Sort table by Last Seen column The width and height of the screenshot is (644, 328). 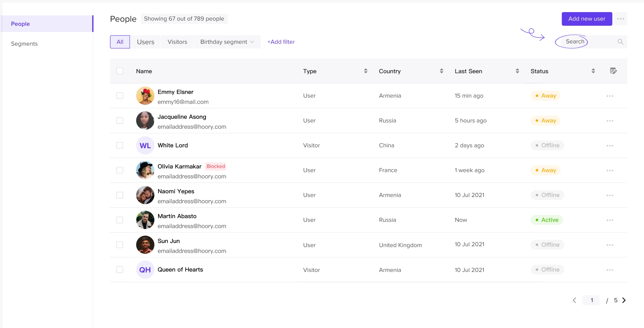tap(517, 71)
